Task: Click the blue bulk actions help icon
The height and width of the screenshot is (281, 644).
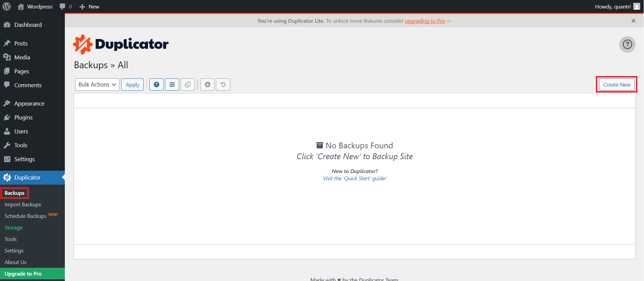Action: click(157, 85)
